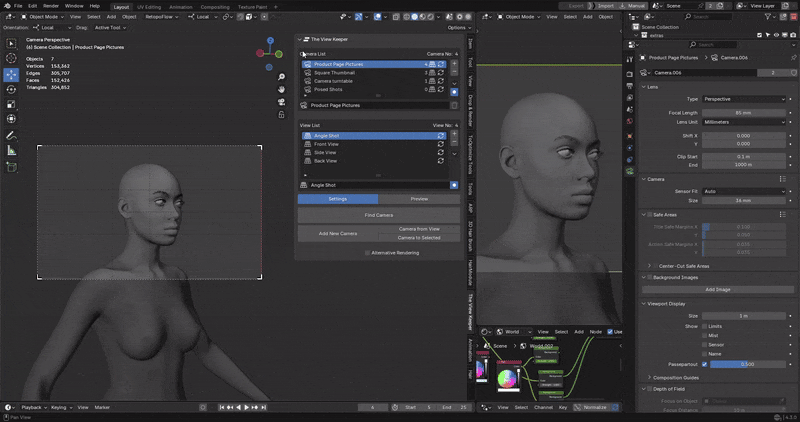
Task: Click the color wheel in node editor
Action: point(507,379)
